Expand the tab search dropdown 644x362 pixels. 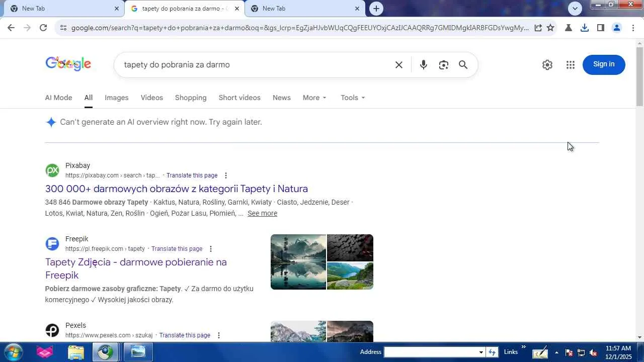click(x=575, y=8)
